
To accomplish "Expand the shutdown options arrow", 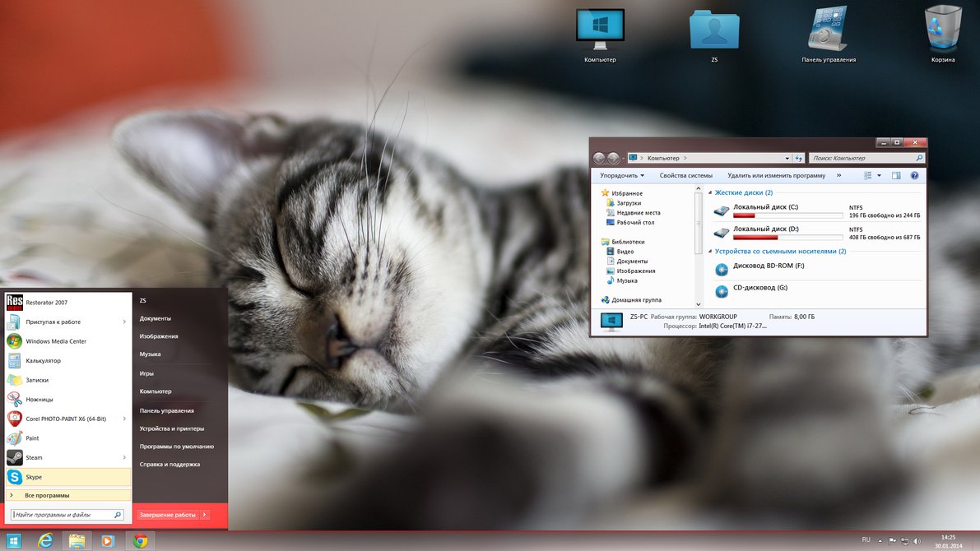I will click(x=205, y=515).
